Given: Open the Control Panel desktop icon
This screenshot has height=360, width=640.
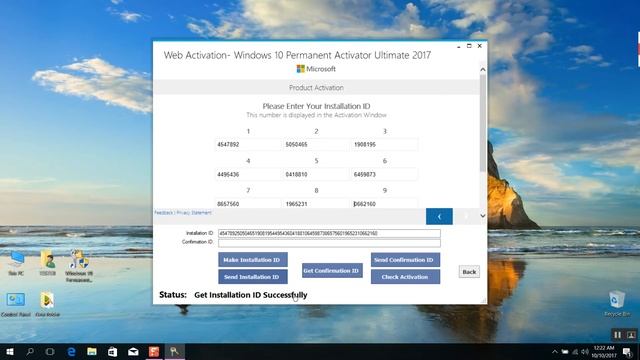Looking at the screenshot, I should [16, 304].
